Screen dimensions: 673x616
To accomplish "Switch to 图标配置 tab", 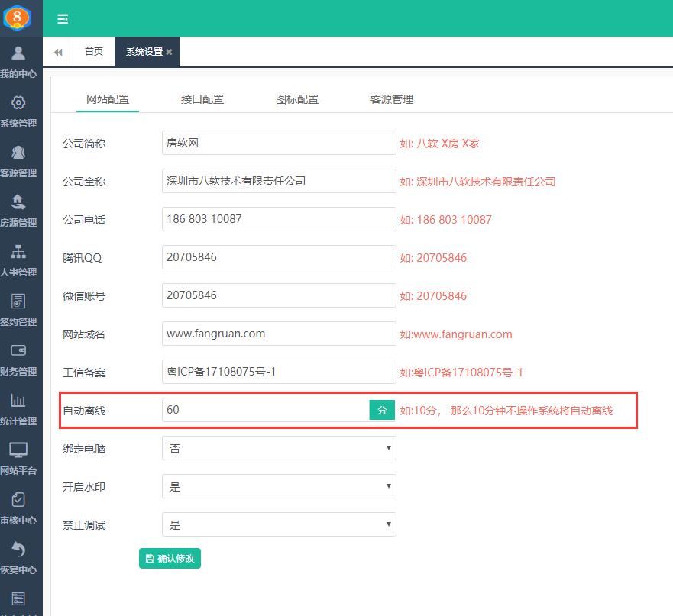I will pos(297,99).
